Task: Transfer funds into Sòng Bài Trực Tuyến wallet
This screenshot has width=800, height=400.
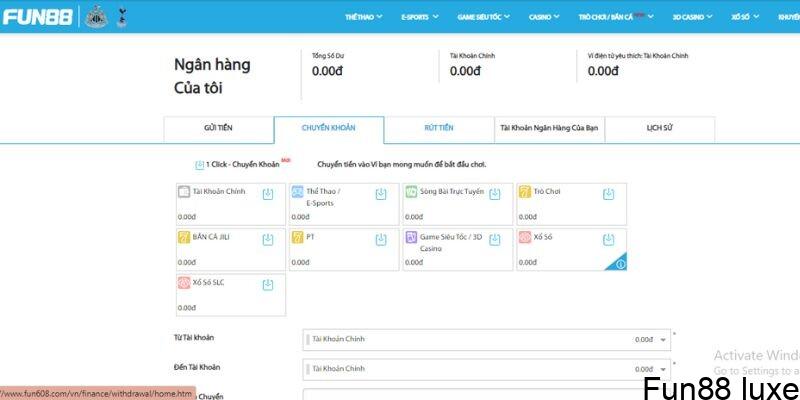Action: (x=495, y=194)
